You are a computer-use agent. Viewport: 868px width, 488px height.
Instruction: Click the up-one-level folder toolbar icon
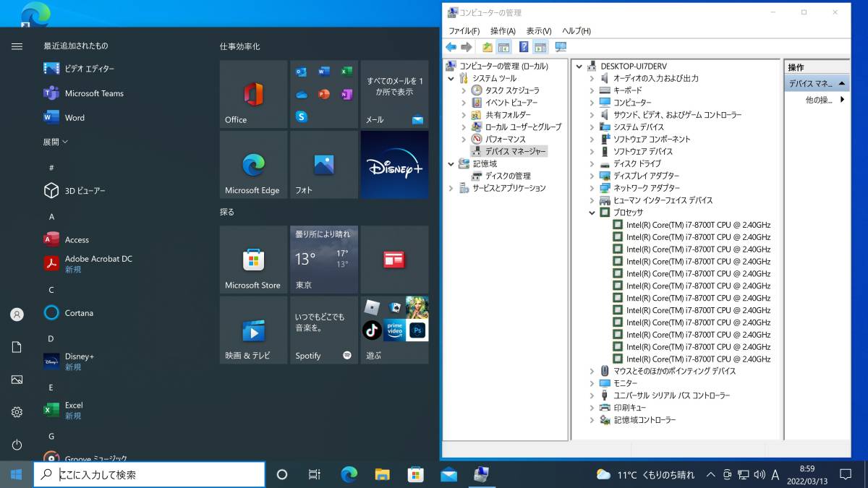click(x=488, y=47)
